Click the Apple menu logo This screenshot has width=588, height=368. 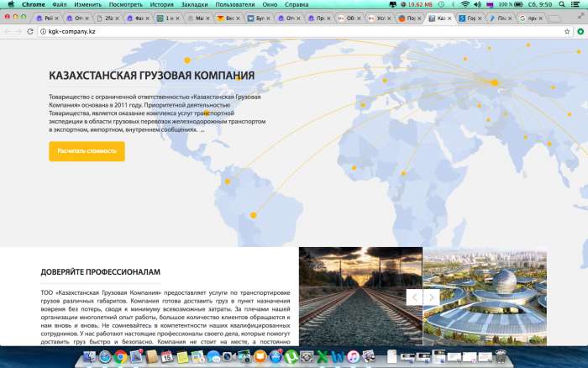tap(11, 4)
